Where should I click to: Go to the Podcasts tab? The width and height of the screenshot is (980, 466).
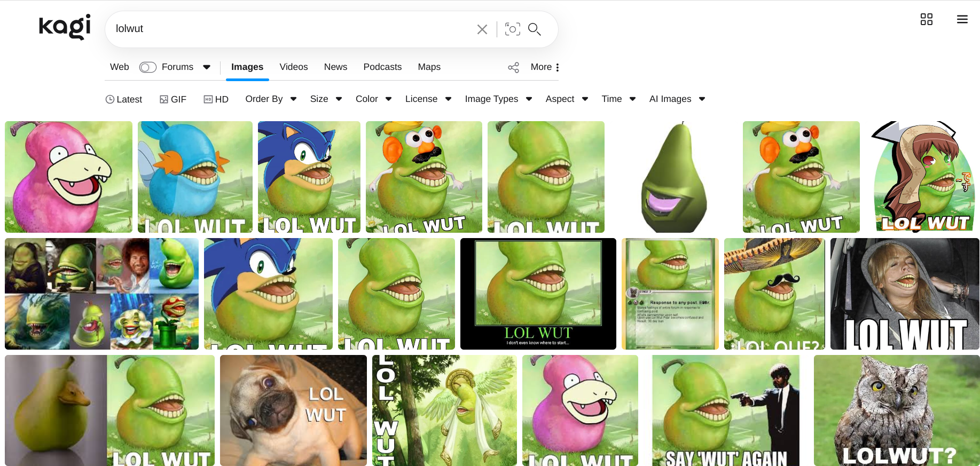click(382, 67)
